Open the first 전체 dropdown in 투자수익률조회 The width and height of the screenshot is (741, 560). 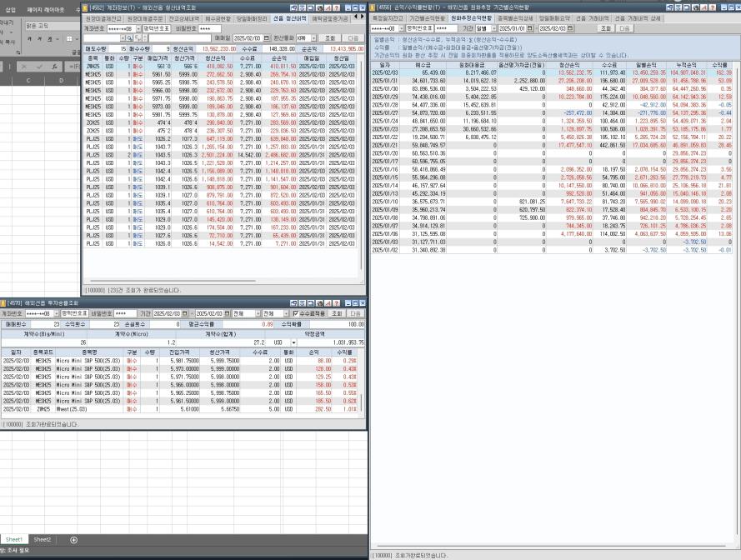tap(258, 313)
